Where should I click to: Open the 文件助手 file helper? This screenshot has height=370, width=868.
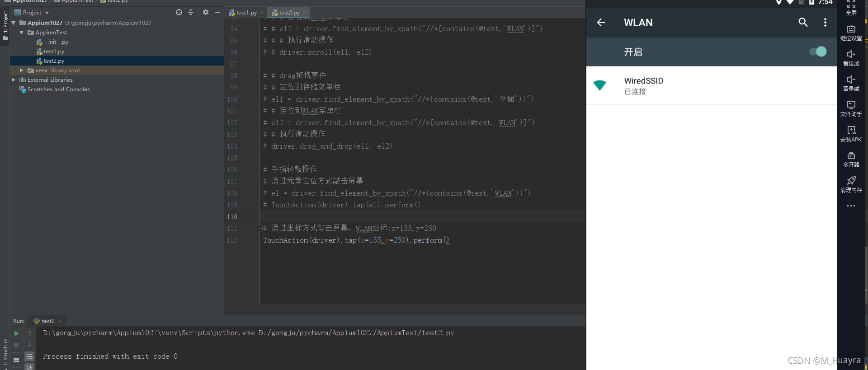851,109
